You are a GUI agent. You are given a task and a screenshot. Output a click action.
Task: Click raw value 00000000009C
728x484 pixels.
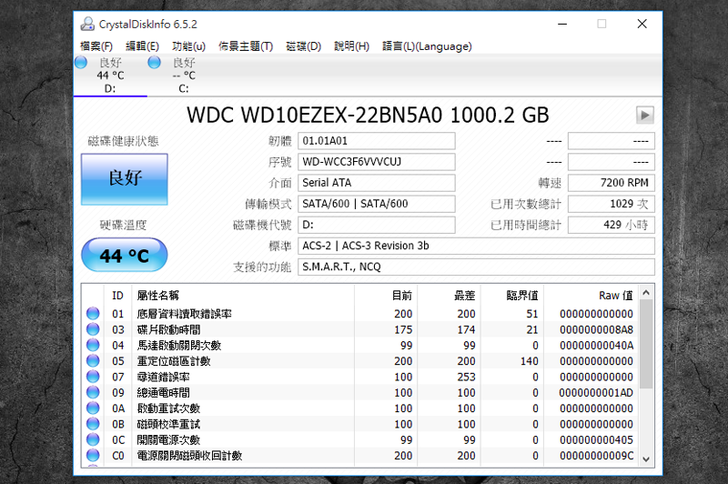point(596,456)
